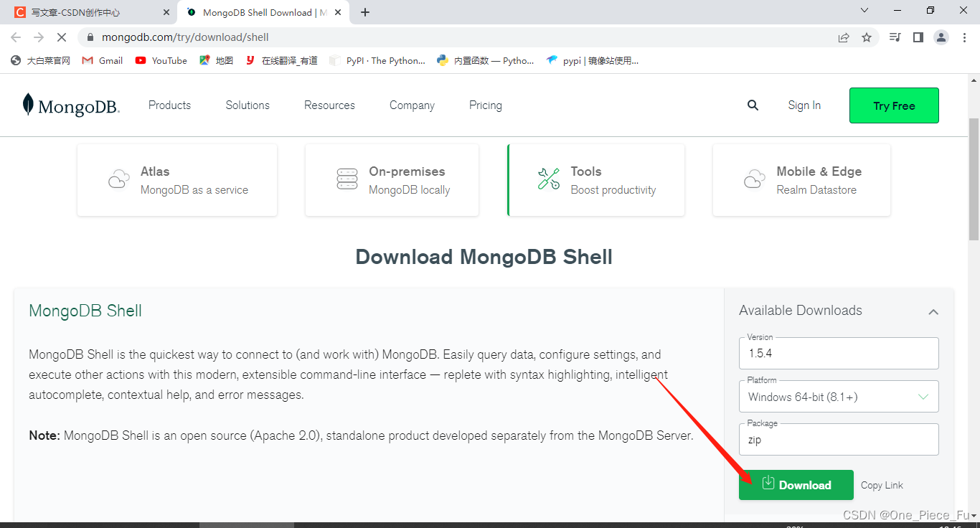The height and width of the screenshot is (528, 980).
Task: Click the Mobile & Edge cloud icon
Action: [755, 179]
